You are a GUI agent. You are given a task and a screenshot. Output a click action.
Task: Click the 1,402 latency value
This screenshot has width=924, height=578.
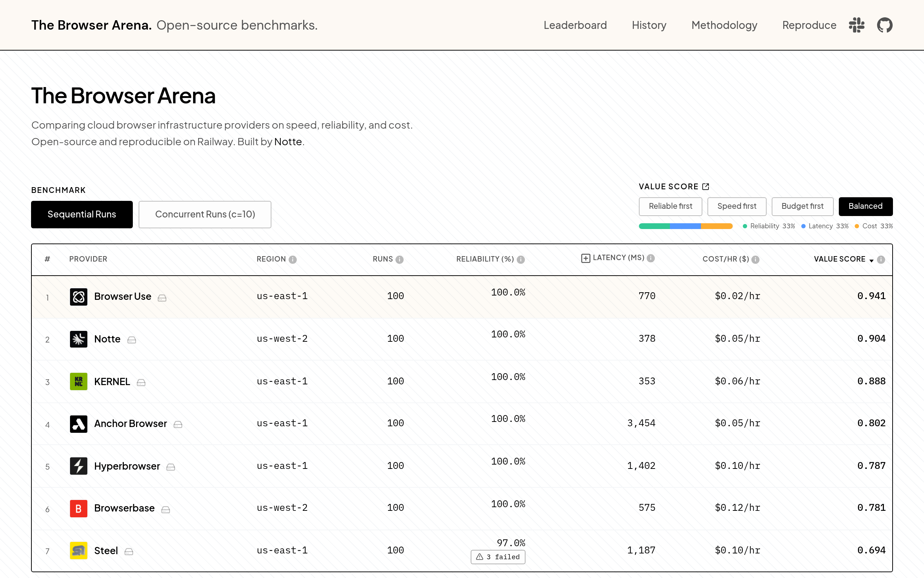(641, 466)
